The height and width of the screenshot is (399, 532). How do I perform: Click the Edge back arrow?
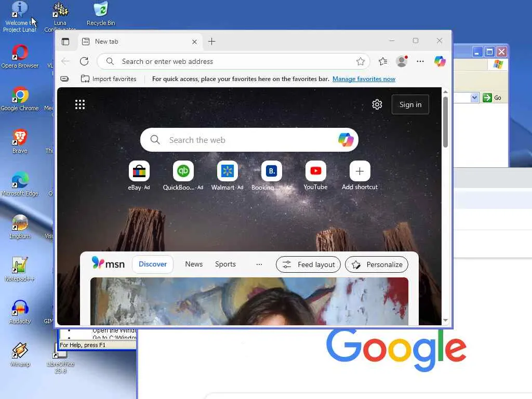65,61
